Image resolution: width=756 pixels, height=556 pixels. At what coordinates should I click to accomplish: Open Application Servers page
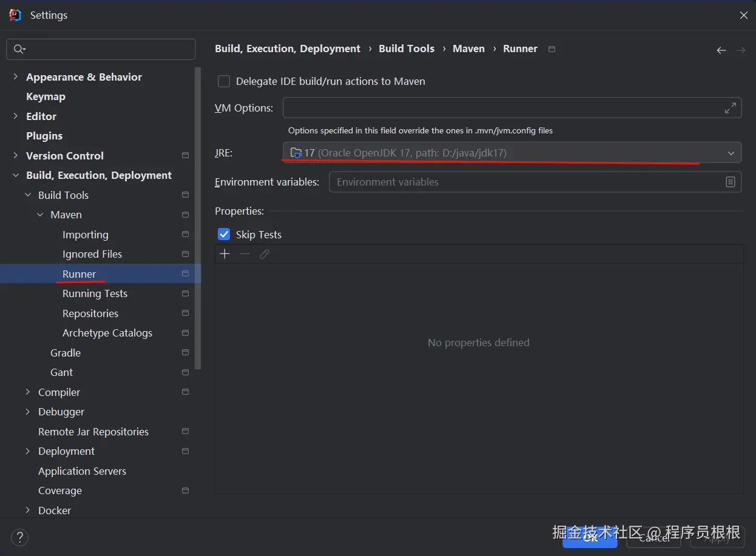82,471
